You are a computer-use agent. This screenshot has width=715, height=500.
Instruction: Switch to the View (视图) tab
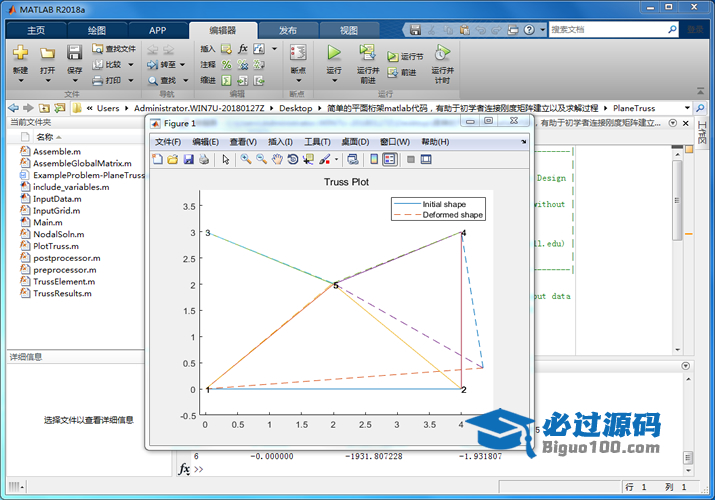point(349,31)
